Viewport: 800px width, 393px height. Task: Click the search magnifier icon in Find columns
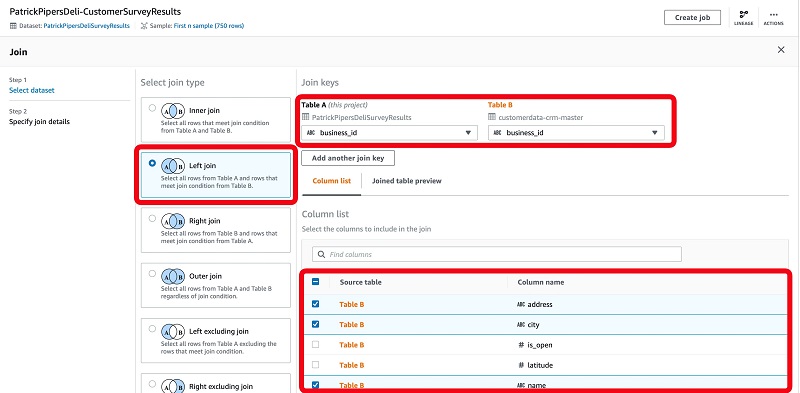321,254
